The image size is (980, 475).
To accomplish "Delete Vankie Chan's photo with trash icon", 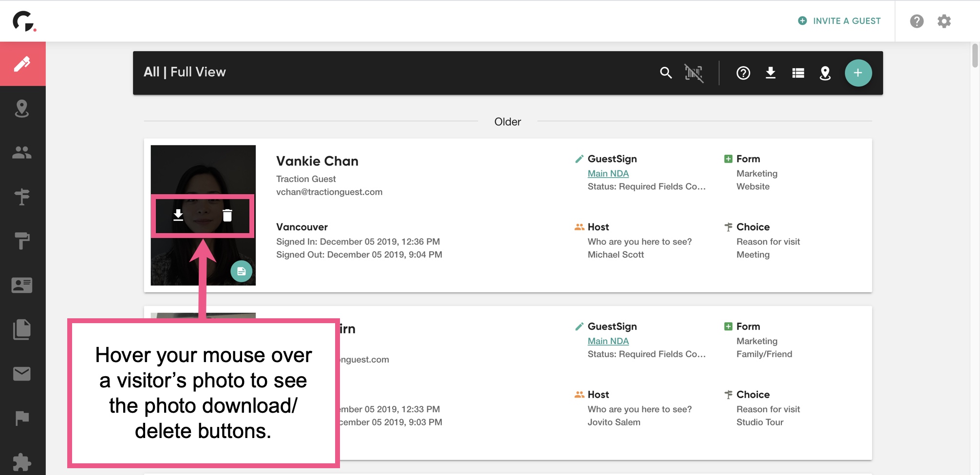I will 227,215.
